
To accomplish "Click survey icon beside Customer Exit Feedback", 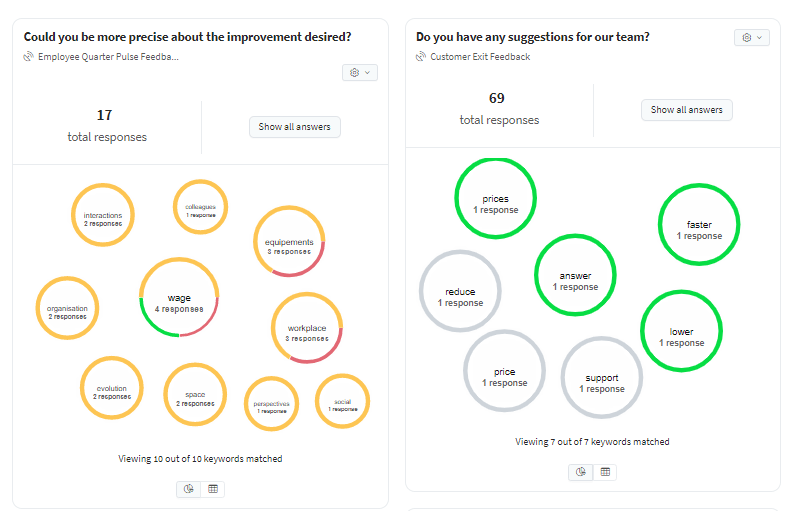I will tap(421, 57).
